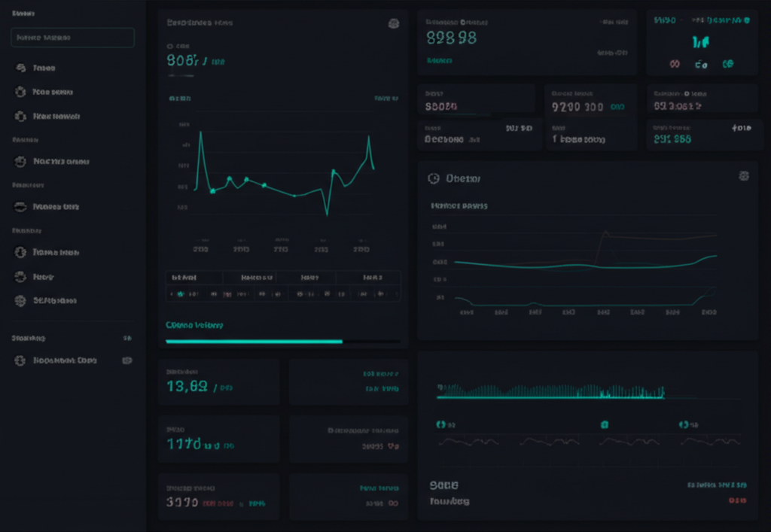This screenshot has width=771, height=532.
Task: Open the stat card showing 13,82
Action: (218, 382)
